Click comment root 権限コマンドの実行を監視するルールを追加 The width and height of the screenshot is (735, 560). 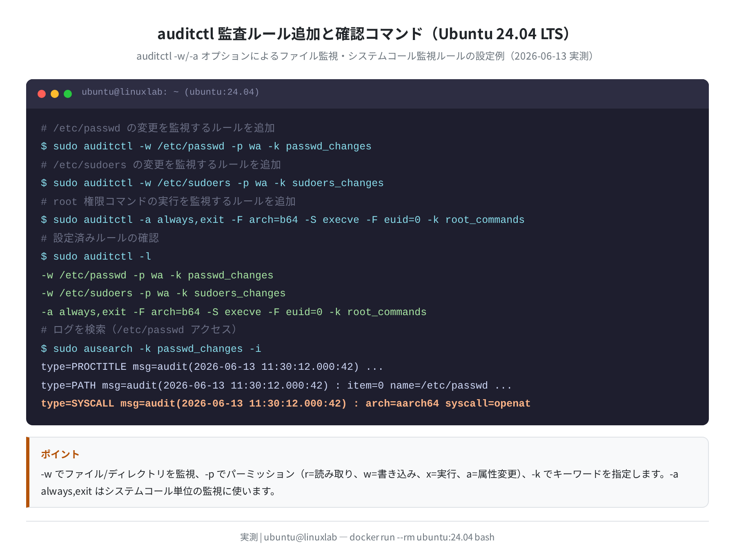coord(168,202)
